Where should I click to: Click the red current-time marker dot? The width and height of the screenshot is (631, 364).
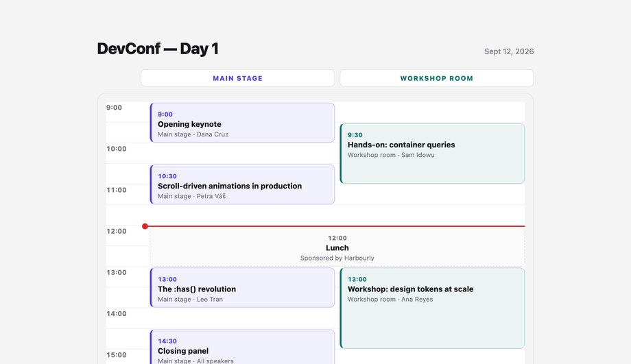(x=145, y=226)
